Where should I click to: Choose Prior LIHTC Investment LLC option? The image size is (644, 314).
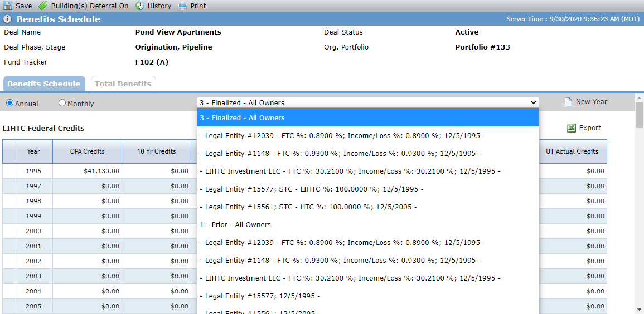point(368,278)
